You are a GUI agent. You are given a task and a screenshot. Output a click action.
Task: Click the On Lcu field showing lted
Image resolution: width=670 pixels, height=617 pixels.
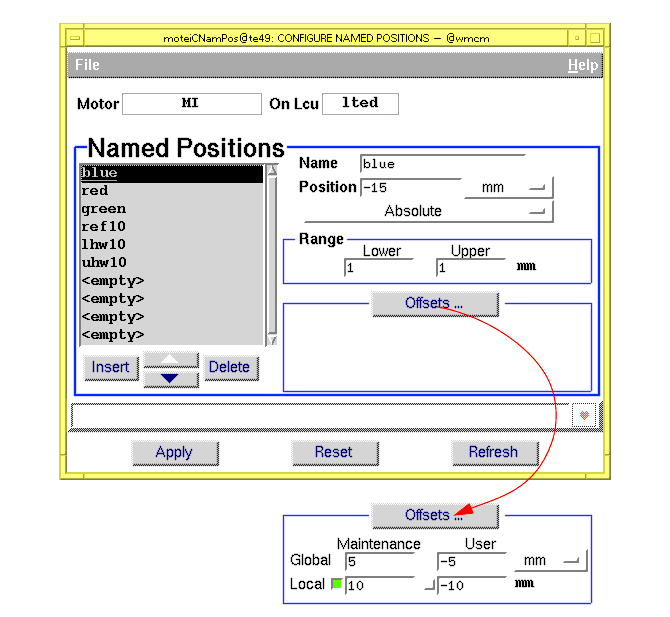click(x=360, y=104)
